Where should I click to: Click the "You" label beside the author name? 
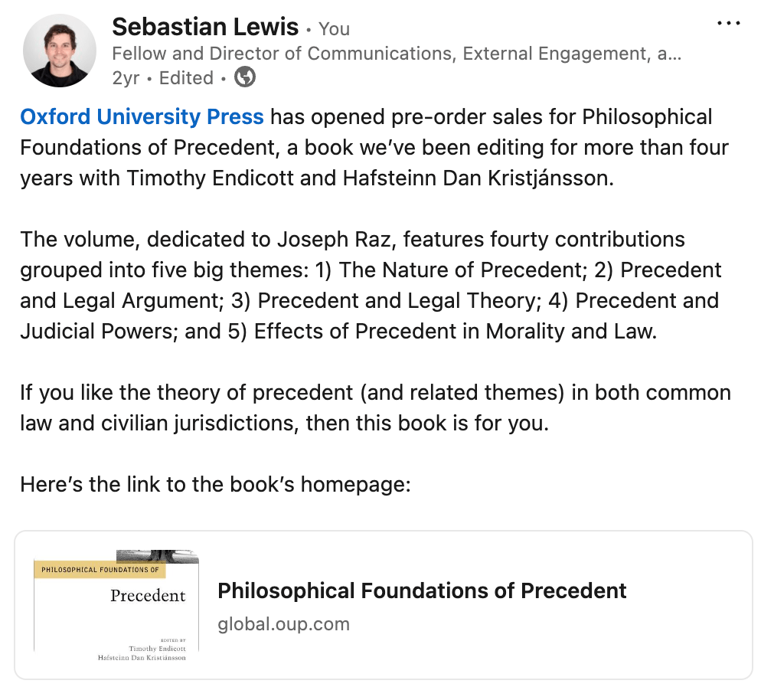[334, 29]
